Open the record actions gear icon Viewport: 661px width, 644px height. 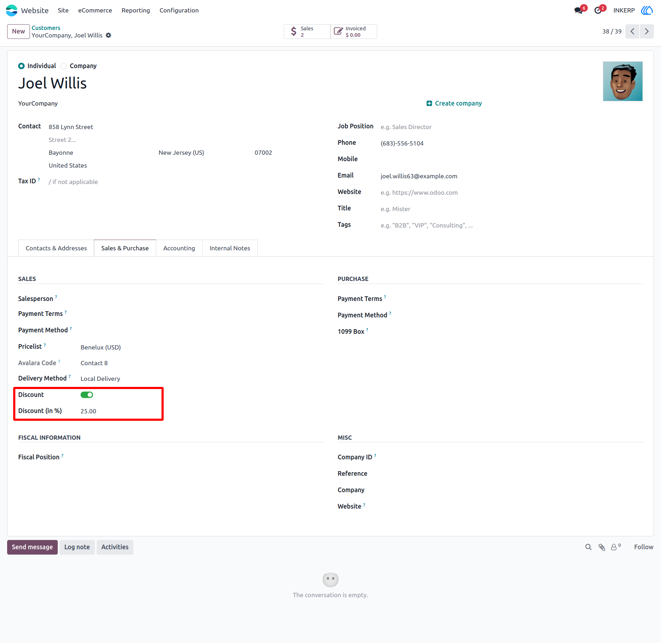click(x=109, y=35)
